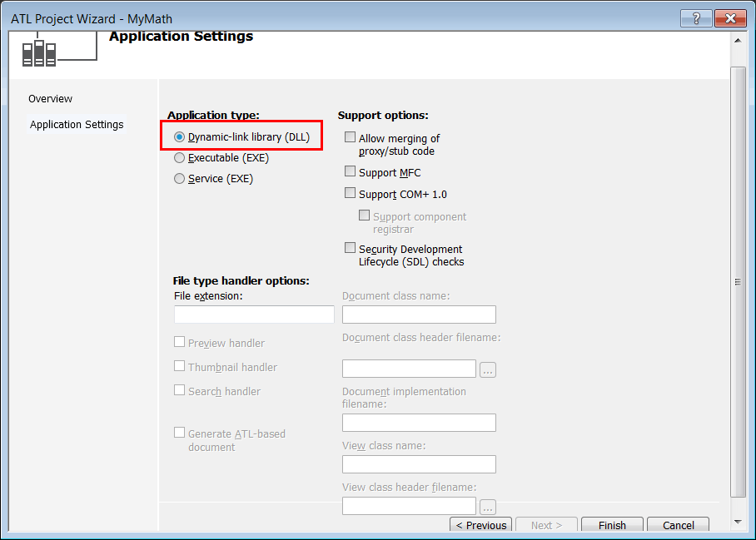Go back with the Previous button
Screen dimensions: 756x540
point(480,525)
